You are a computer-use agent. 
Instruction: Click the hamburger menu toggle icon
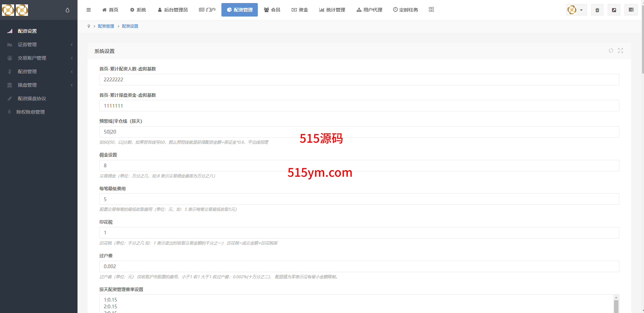(89, 10)
